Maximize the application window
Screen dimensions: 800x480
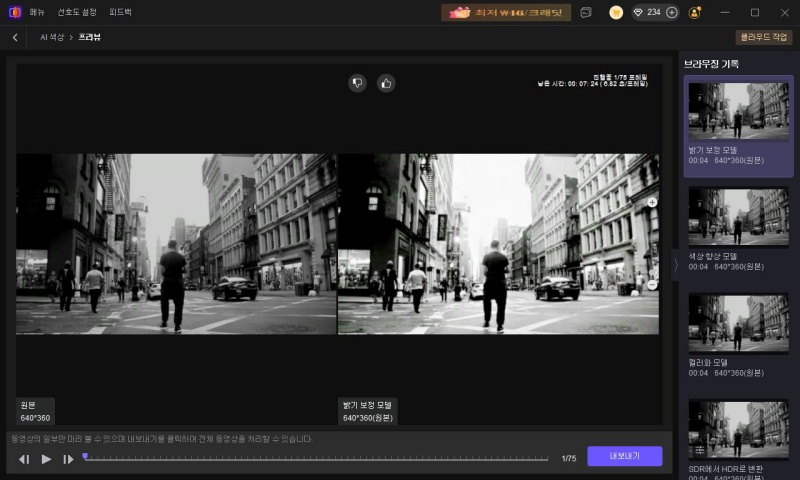(755, 12)
